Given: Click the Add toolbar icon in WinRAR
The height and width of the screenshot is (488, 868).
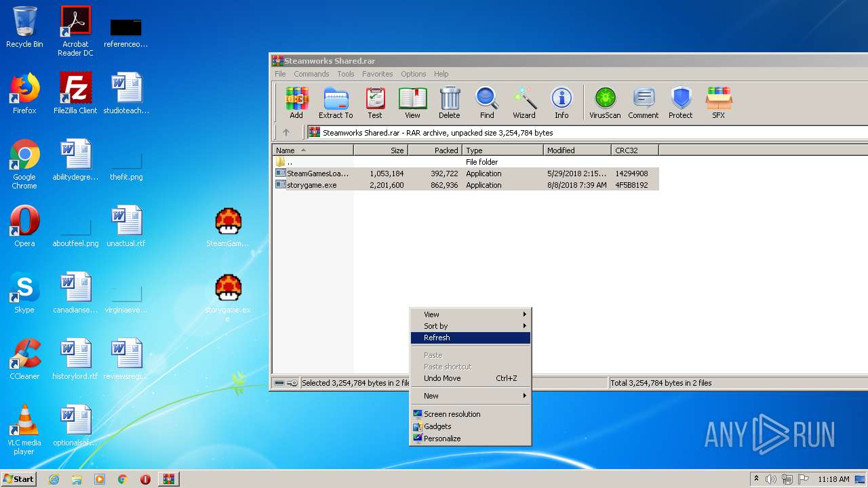Looking at the screenshot, I should tap(296, 103).
